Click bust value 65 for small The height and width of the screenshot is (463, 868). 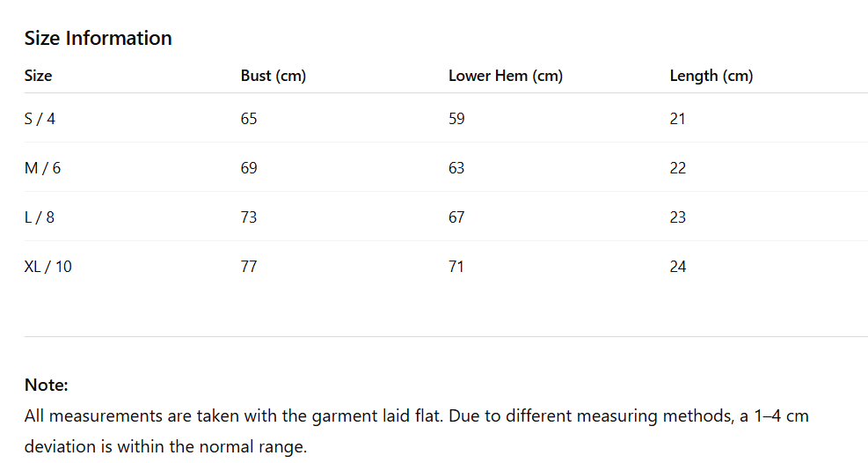click(249, 119)
